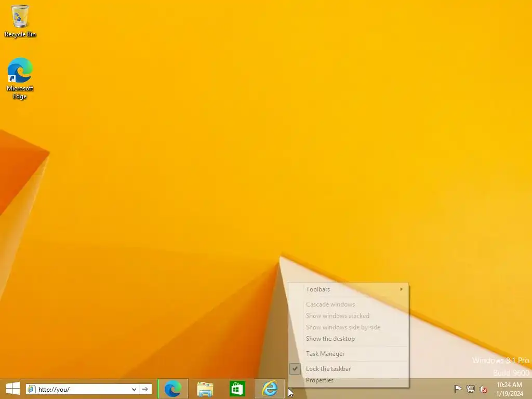Click the http://you/ address field
Image resolution: width=532 pixels, height=399 pixels.
[84, 389]
